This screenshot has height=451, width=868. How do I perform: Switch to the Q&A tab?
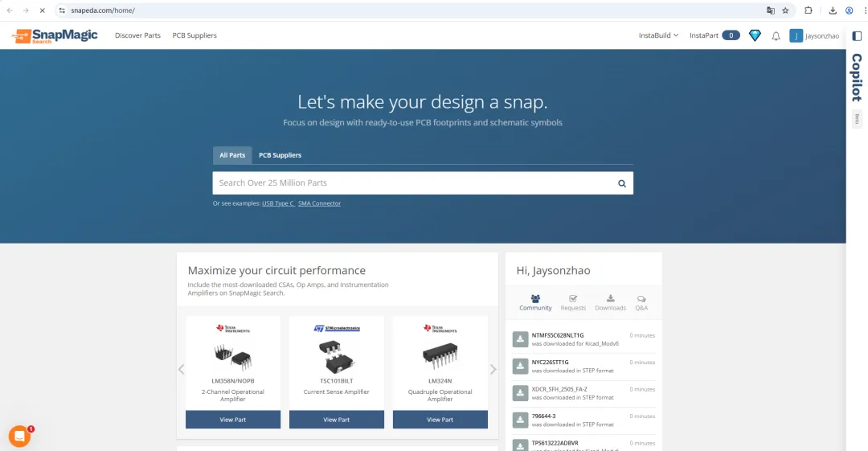coord(641,302)
